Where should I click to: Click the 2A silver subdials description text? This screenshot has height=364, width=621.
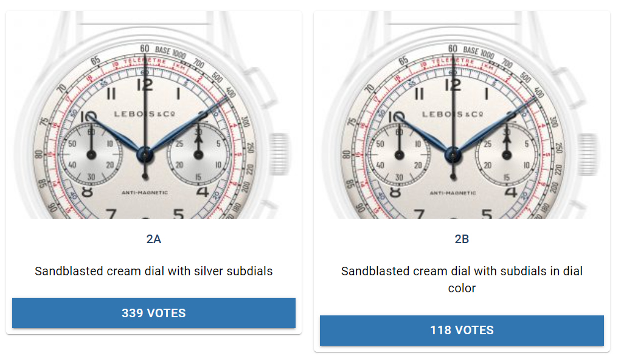tap(154, 271)
